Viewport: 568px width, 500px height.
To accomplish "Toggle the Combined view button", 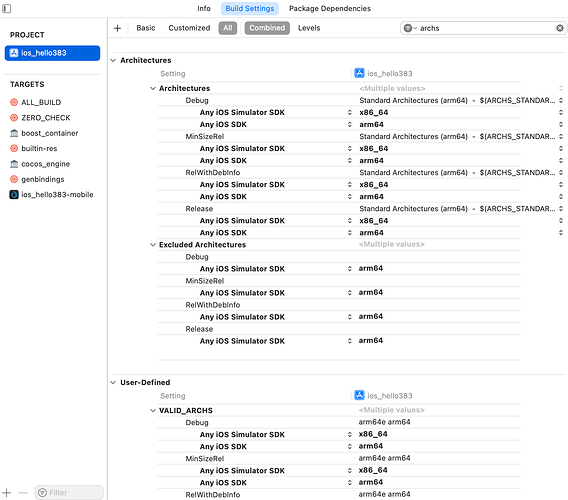I will (267, 28).
